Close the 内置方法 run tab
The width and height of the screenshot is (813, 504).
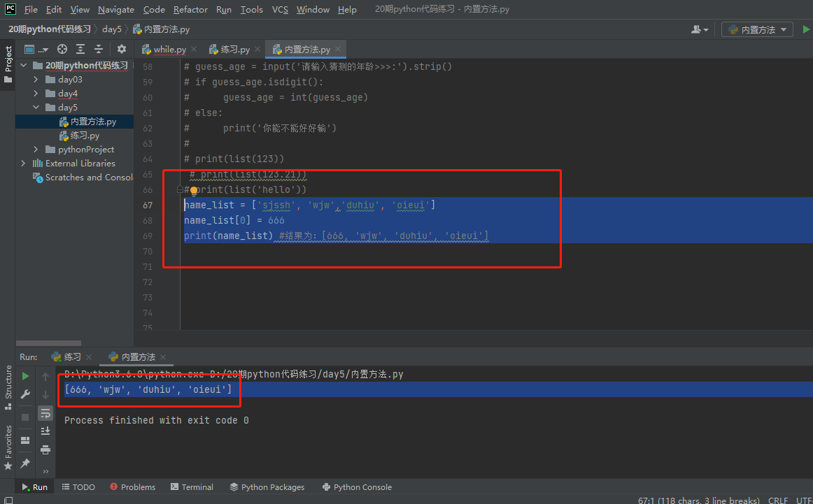coord(163,357)
